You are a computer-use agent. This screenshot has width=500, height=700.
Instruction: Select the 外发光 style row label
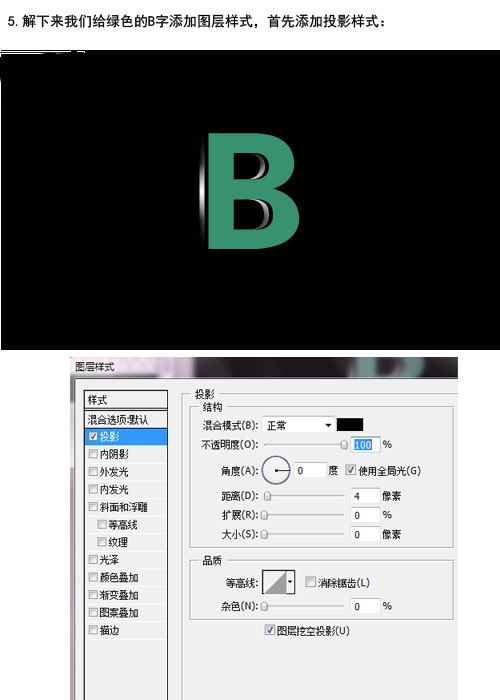tap(114, 472)
